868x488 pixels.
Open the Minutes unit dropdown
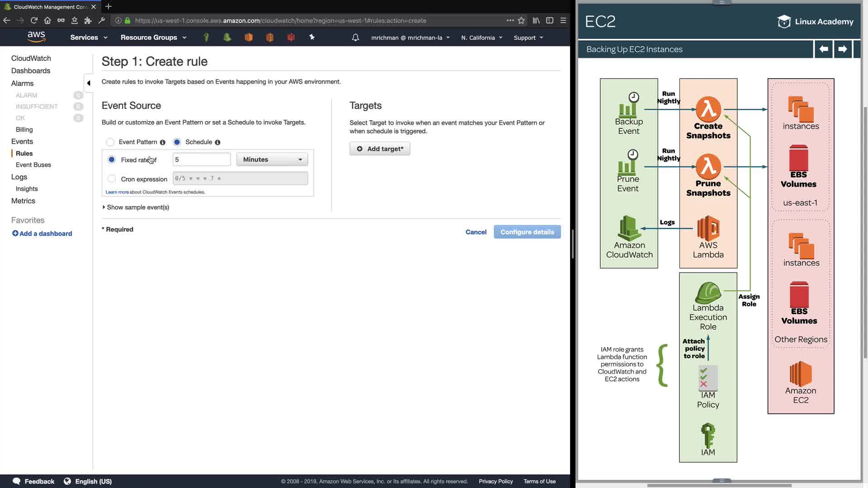coord(272,160)
